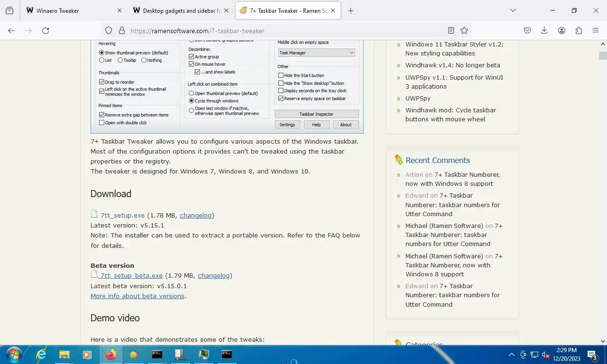Screen dimensions: 607x364
Task: Open the Recent Comments heading link
Action: [437, 160]
